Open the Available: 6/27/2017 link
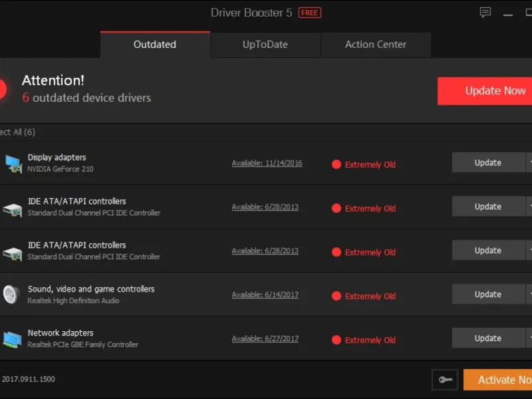Image resolution: width=532 pixels, height=399 pixels. tap(265, 338)
